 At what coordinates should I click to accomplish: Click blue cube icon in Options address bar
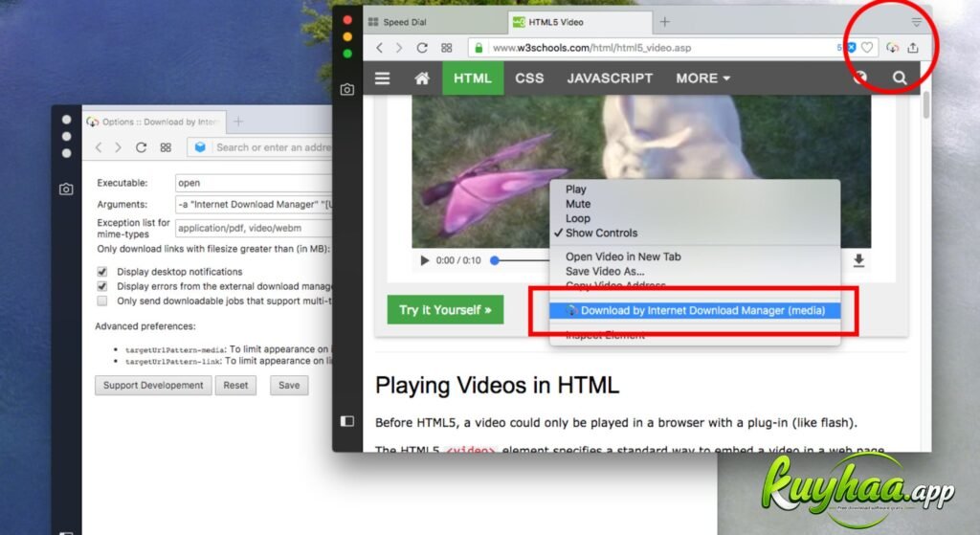pos(200,146)
